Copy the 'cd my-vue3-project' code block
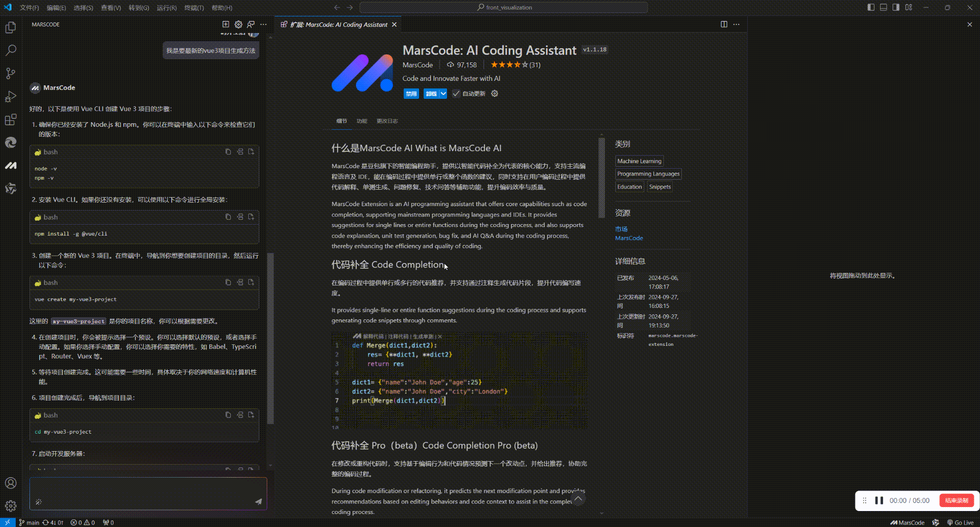This screenshot has height=527, width=980. pos(228,415)
